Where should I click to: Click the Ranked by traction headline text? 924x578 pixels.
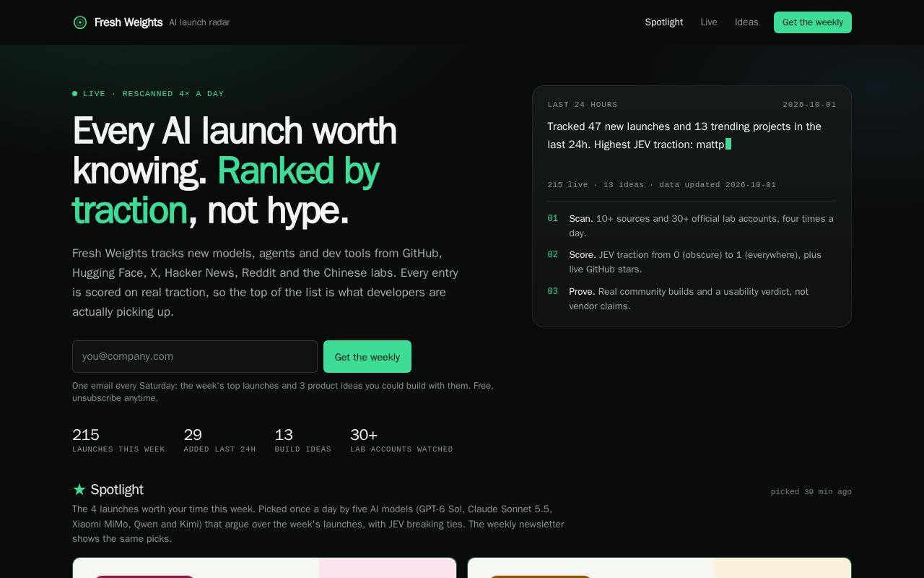tap(225, 191)
